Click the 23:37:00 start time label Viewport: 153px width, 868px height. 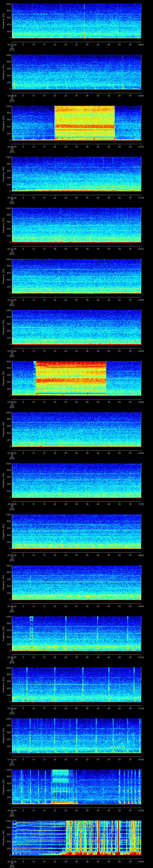point(12,555)
